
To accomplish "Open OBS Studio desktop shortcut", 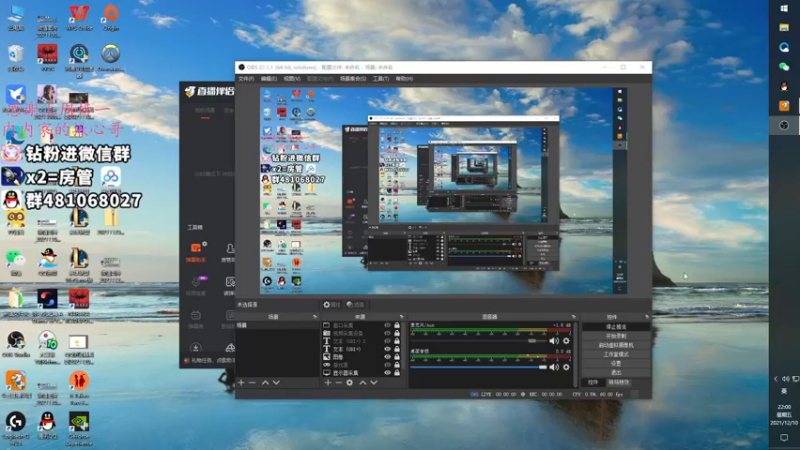I will tap(16, 344).
